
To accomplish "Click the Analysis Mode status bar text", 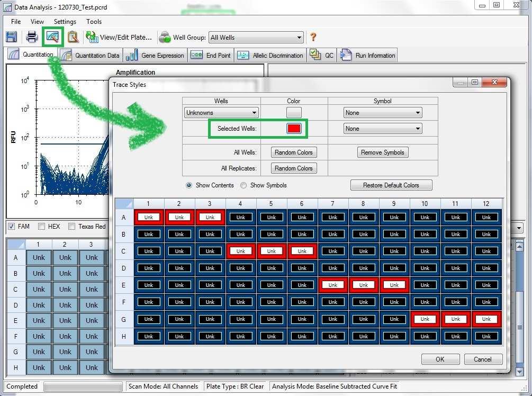I will coord(335,386).
